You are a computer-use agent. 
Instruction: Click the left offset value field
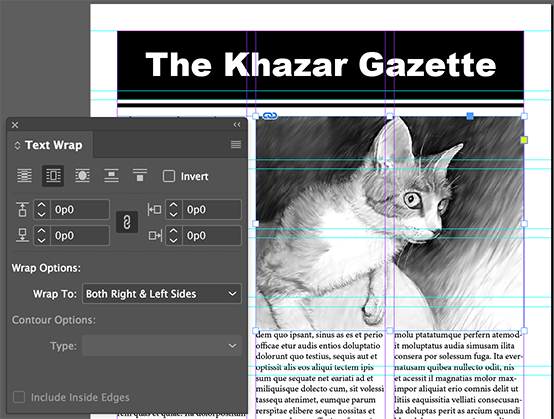(x=212, y=210)
